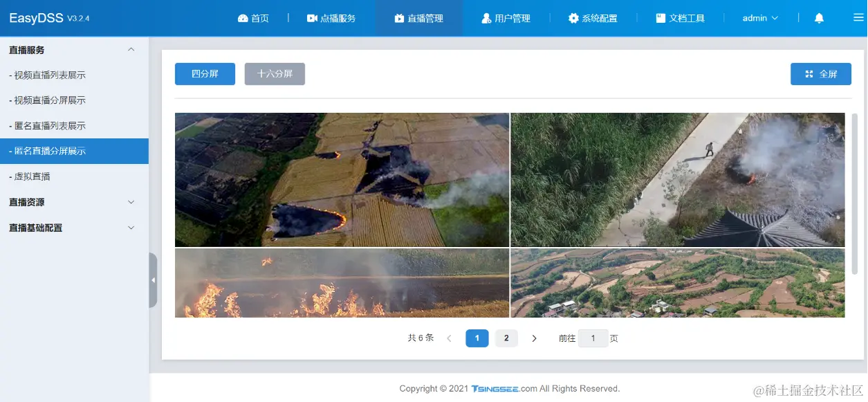This screenshot has width=868, height=402.
Task: Click the 全屏 fullscreen button
Action: click(821, 74)
